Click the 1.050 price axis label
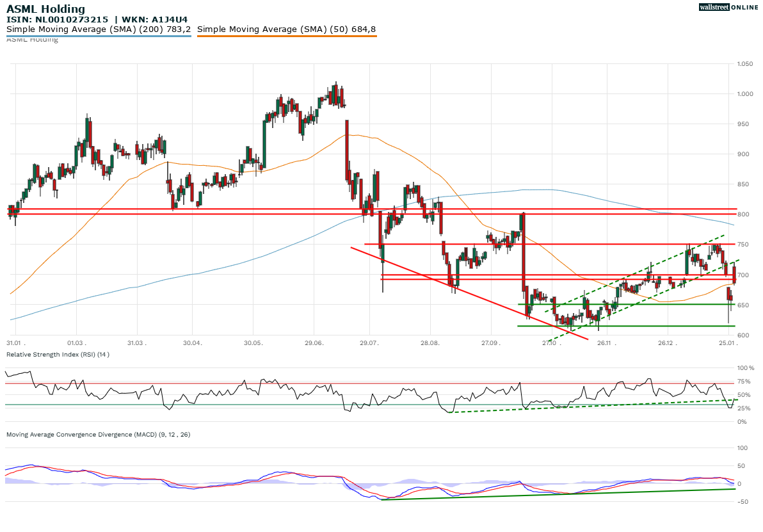Image resolution: width=763 pixels, height=532 pixels. pos(745,64)
